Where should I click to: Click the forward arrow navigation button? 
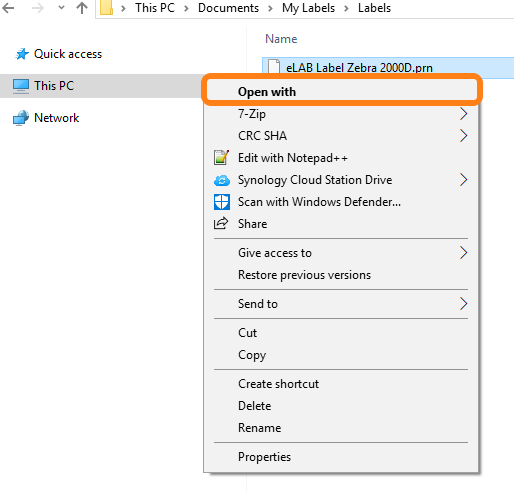point(38,8)
